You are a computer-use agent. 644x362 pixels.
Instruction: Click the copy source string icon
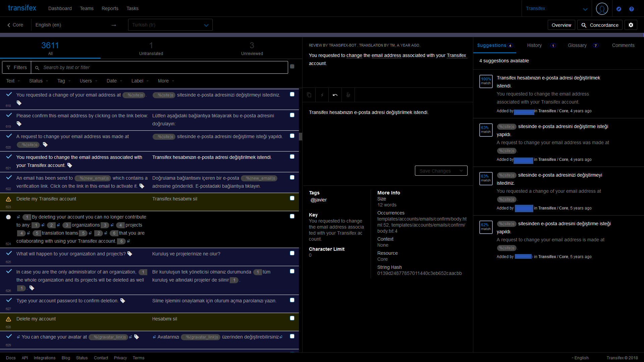point(309,95)
